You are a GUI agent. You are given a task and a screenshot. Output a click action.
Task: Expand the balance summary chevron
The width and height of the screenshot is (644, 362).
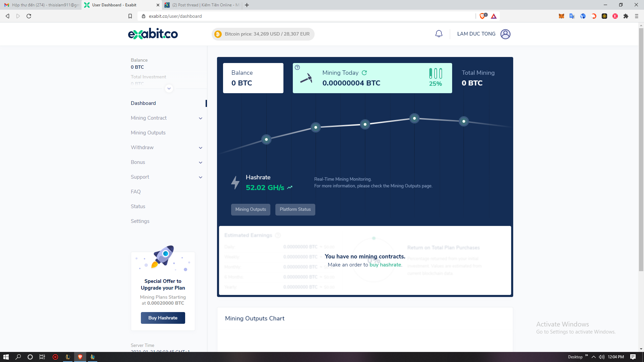click(169, 88)
